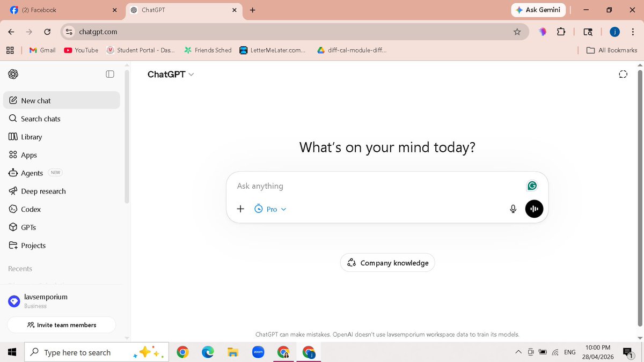Close the Facebook tab
Viewport: 644px width, 362px height.
(x=114, y=10)
